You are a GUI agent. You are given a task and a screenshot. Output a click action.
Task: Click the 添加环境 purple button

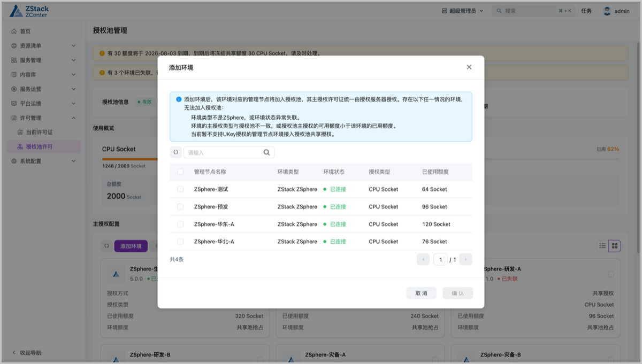click(x=131, y=246)
